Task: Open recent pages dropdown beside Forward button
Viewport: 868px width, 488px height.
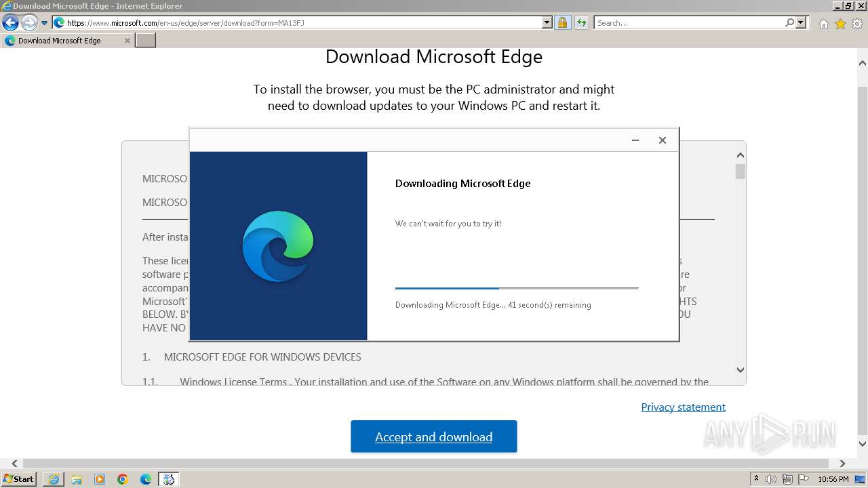Action: pyautogui.click(x=45, y=23)
